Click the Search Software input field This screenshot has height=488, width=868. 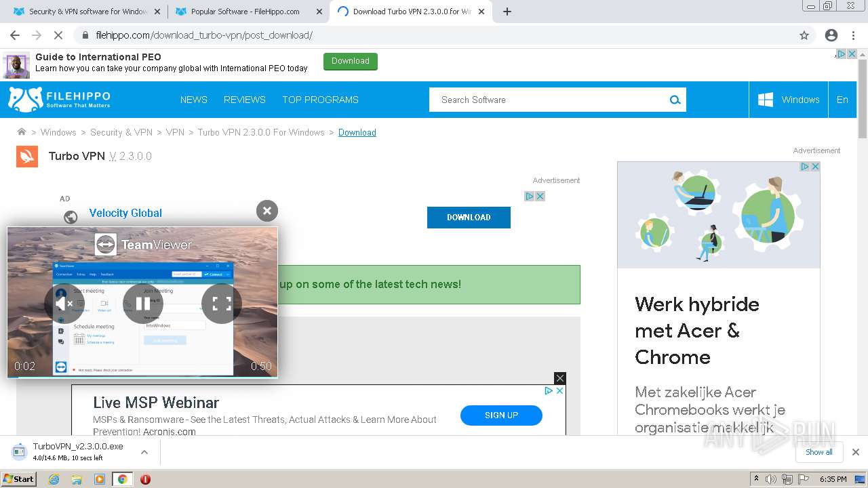(549, 100)
